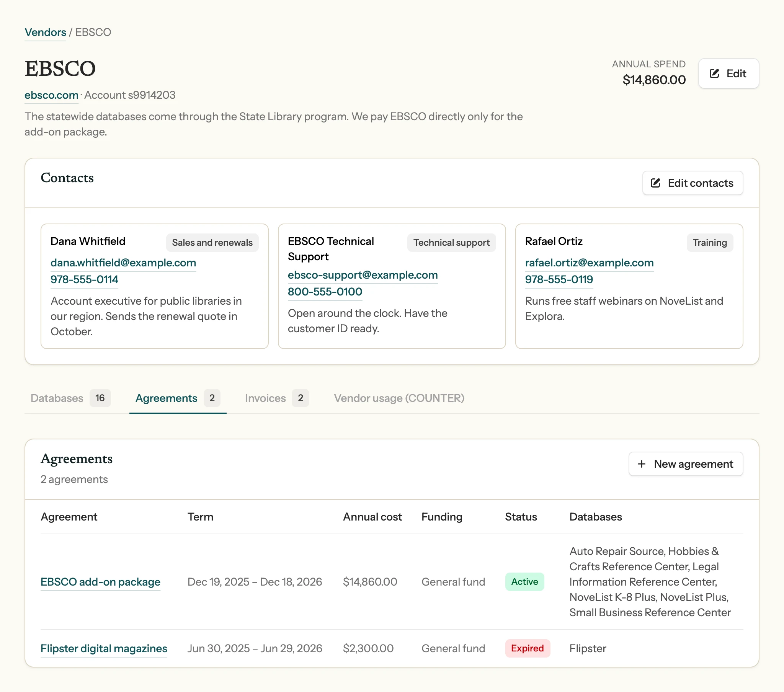
Task: Click the Dana Whitfield contact name
Action: pos(88,241)
